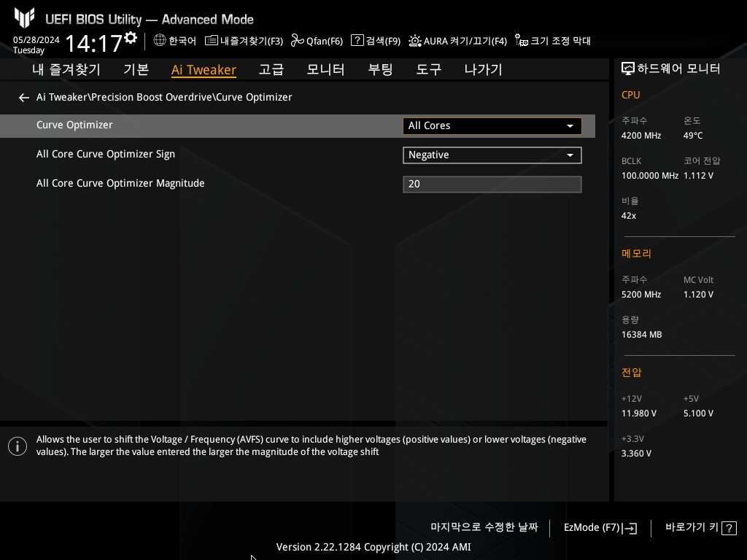
Task: Click the 하드웨어 모니터 panel title
Action: tap(678, 69)
